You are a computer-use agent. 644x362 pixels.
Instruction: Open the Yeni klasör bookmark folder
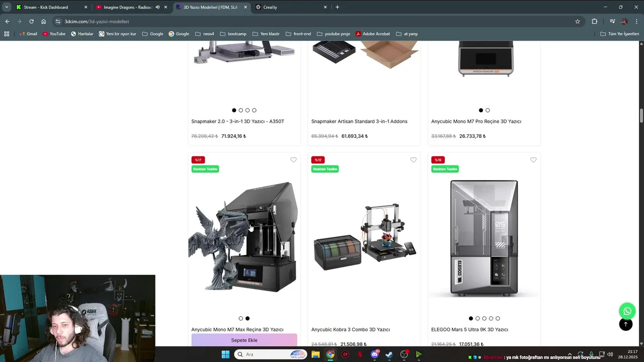coord(266,34)
